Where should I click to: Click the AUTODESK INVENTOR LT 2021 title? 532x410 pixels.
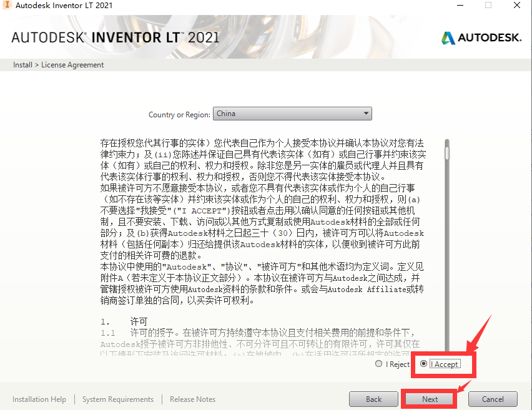116,37
